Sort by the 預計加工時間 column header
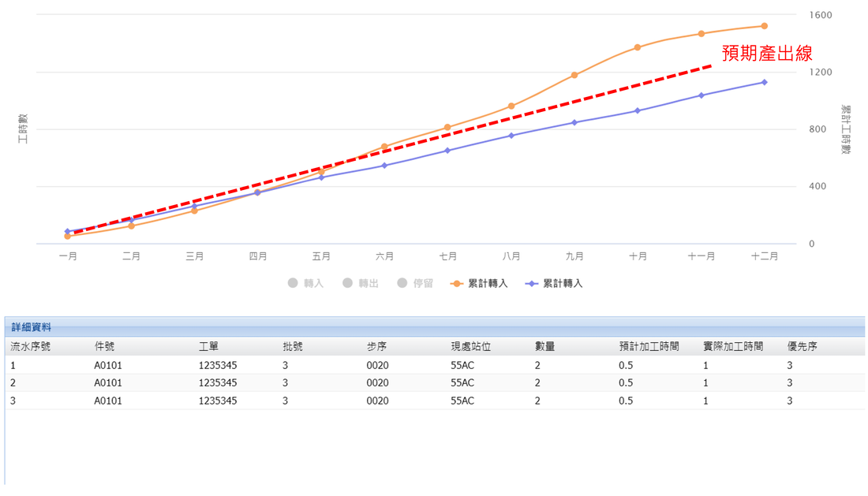This screenshot has width=868, height=496. pyautogui.click(x=649, y=346)
